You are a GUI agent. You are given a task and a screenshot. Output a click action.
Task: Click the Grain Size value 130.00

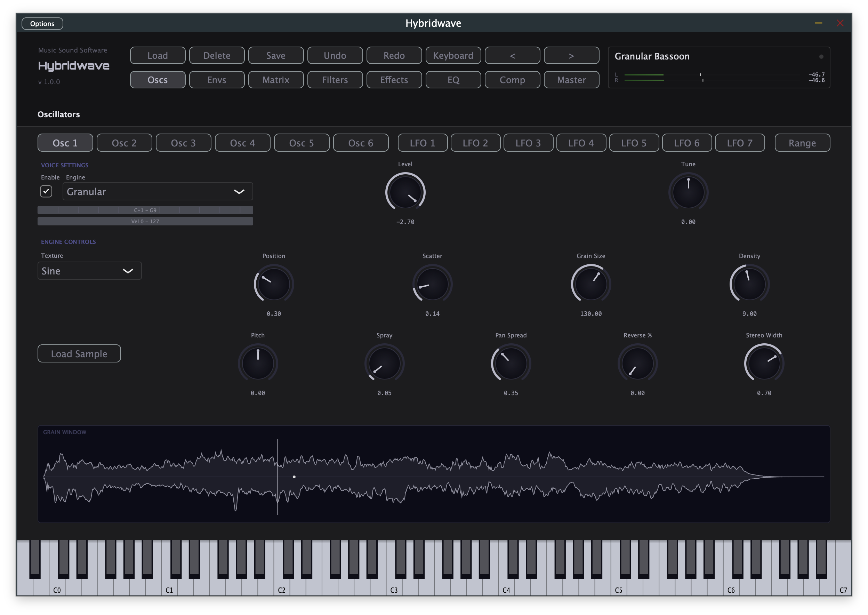(x=590, y=313)
